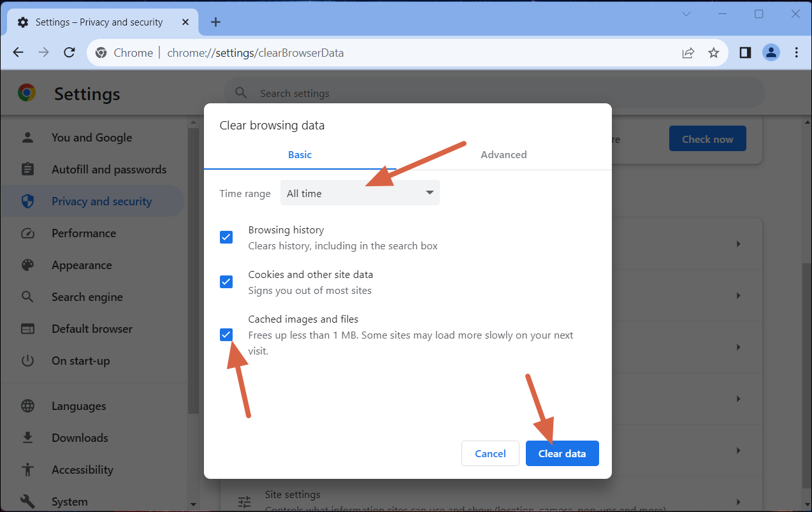The image size is (812, 512).
Task: Uncheck the Browsing history checkbox
Action: 226,237
